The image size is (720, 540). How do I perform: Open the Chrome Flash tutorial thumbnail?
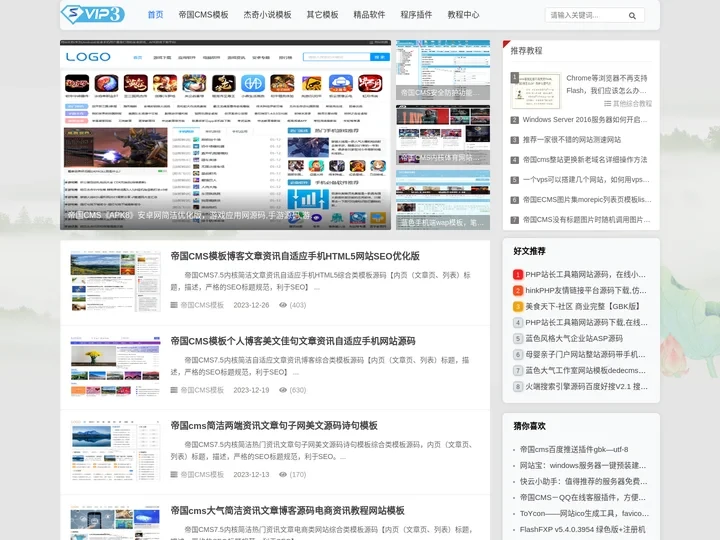pyautogui.click(x=536, y=90)
